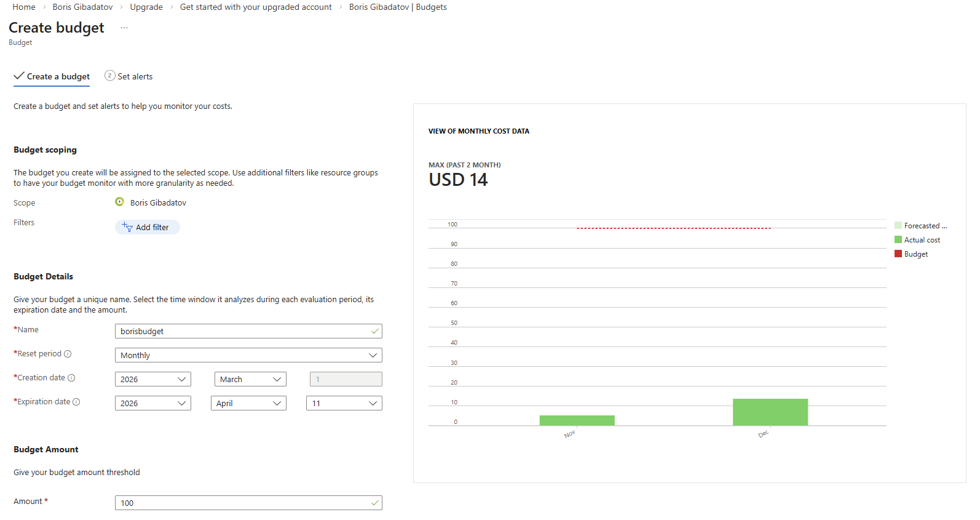Open the Creation date March dropdown
Viewport: 980px width, 520px height.
(x=250, y=379)
